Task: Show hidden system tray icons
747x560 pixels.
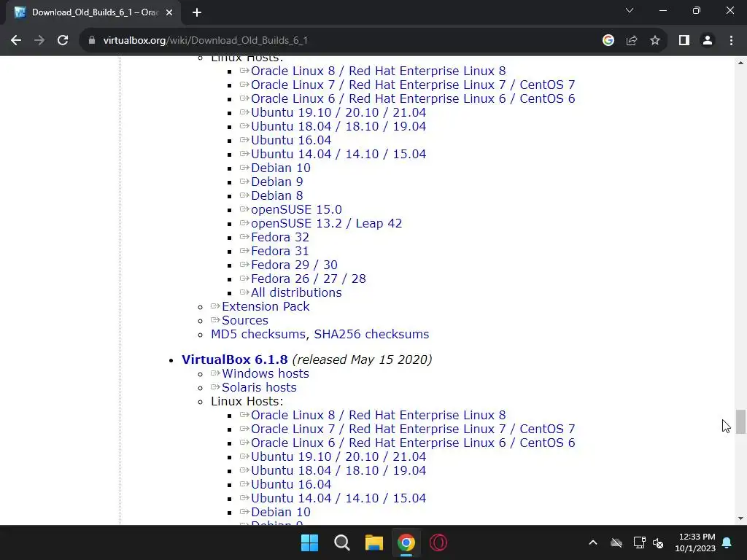Action: click(x=592, y=542)
